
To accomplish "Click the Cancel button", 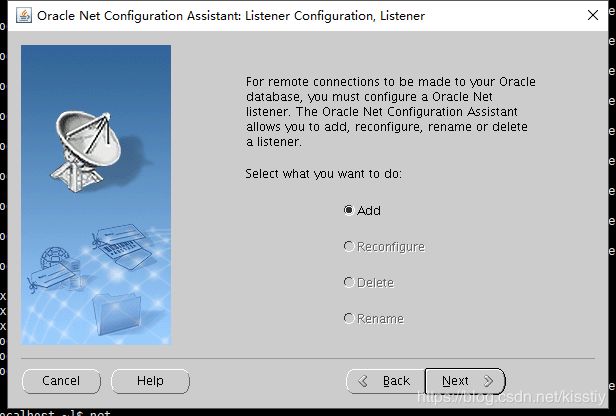I will click(x=61, y=381).
